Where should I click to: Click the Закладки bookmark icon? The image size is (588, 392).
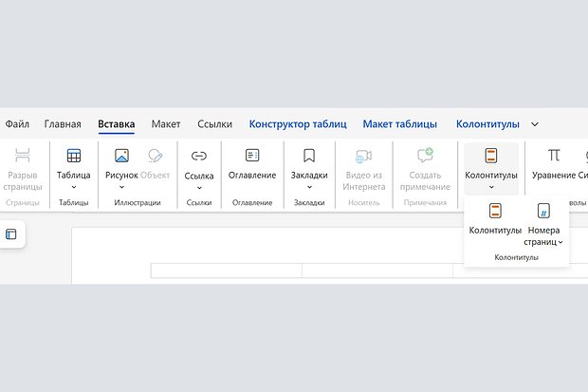tap(309, 156)
